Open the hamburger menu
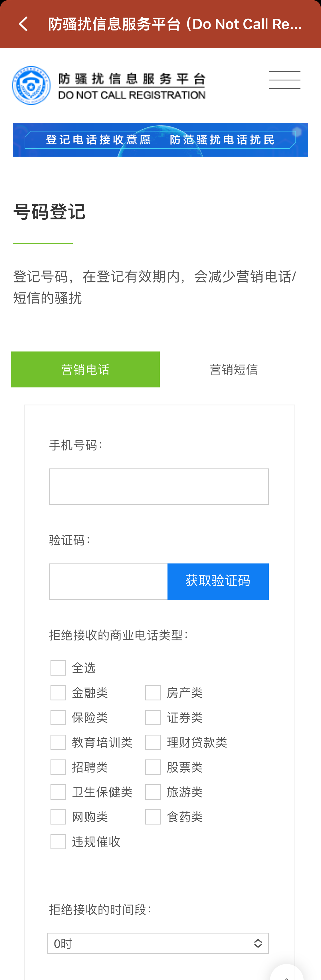Image resolution: width=321 pixels, height=980 pixels. 284,80
